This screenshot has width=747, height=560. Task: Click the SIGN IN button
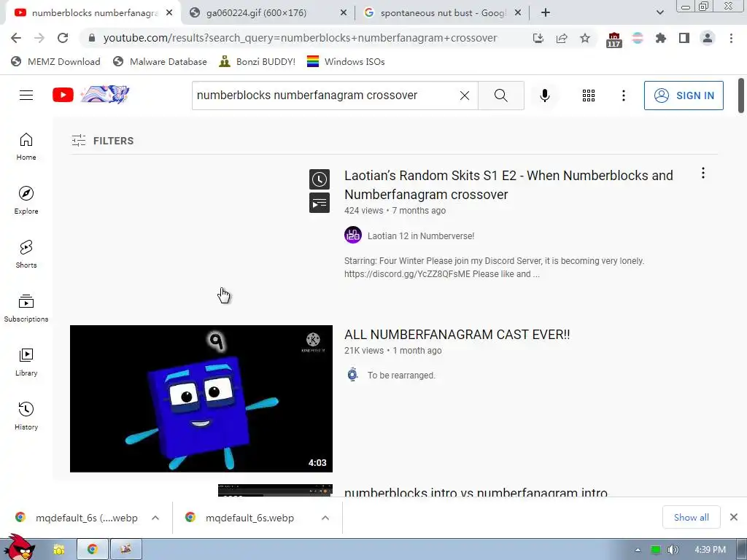[x=683, y=96]
